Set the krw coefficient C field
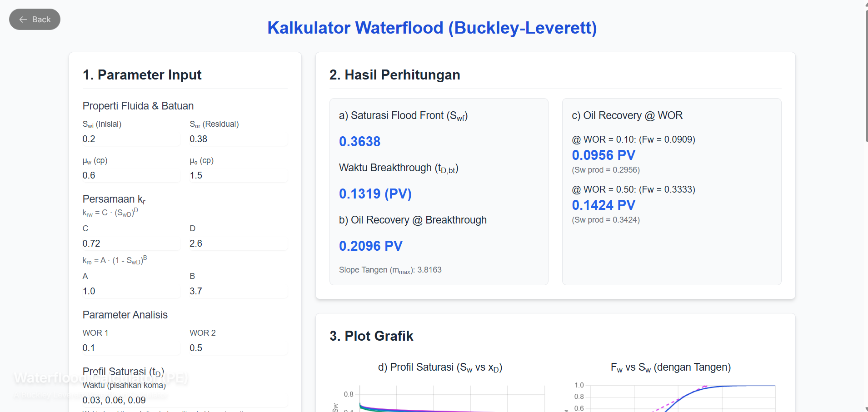The image size is (868, 412). 131,243
